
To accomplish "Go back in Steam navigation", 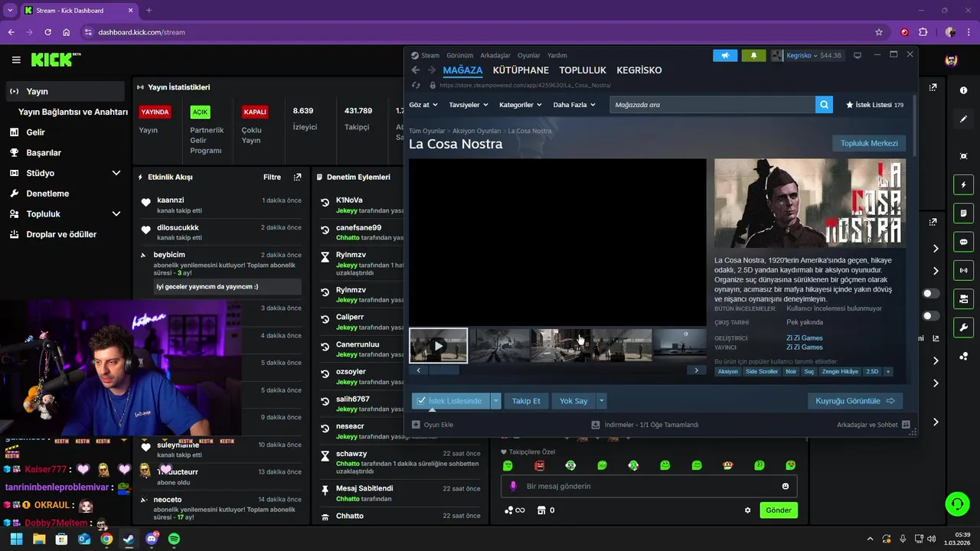I will [x=416, y=70].
